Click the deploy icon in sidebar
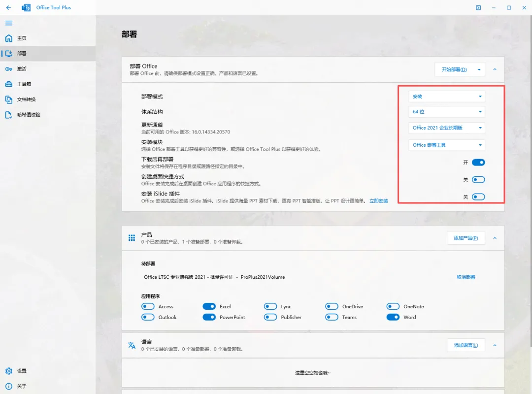Screen dimensions: 532x394 point(9,53)
